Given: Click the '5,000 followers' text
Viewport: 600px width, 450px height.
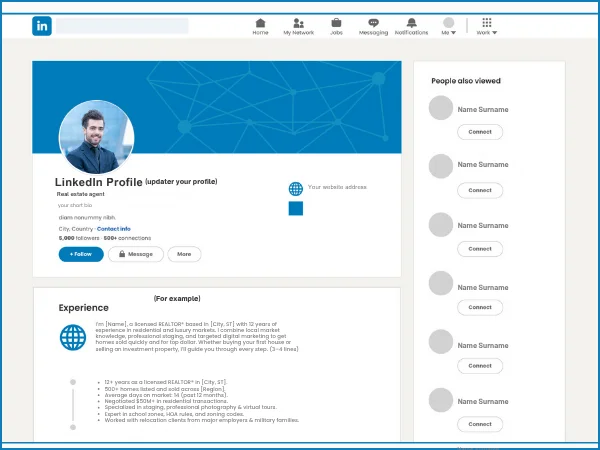Looking at the screenshot, I should [x=79, y=238].
